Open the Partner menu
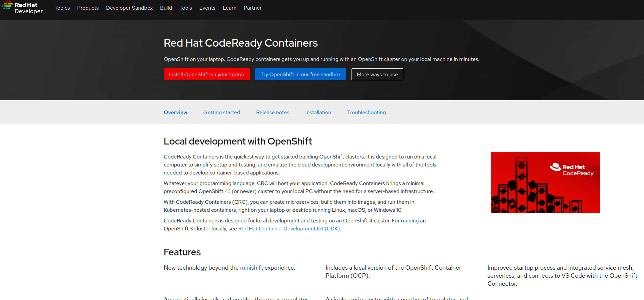This screenshot has height=300, width=644. 252,8
